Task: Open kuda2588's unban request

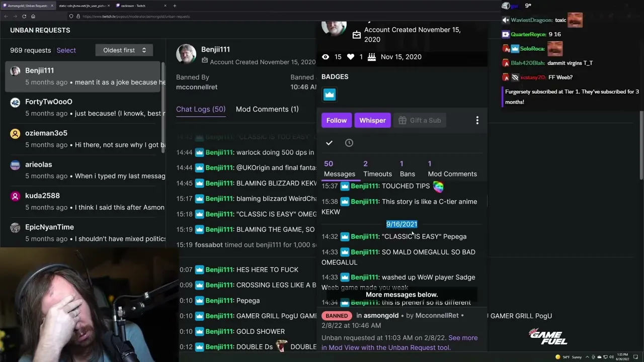Action: (83, 202)
